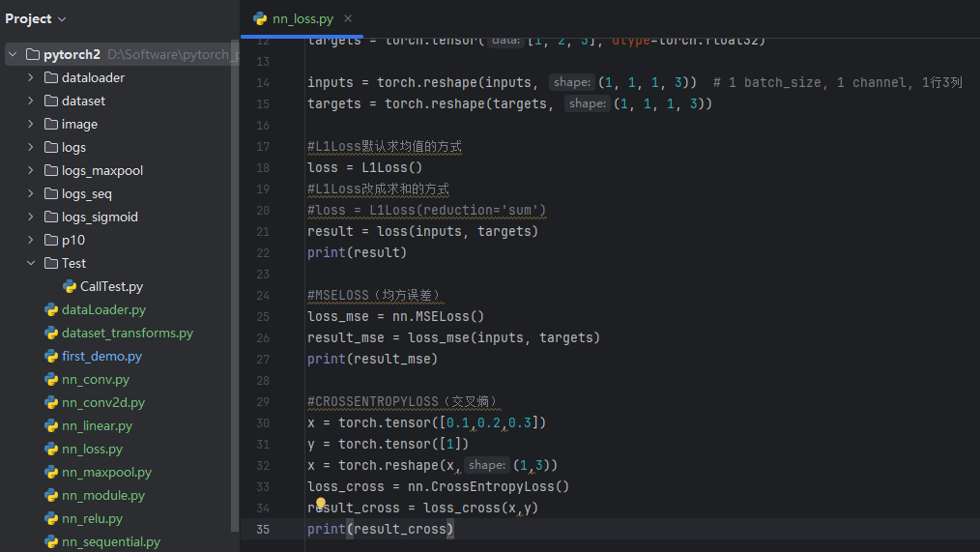The width and height of the screenshot is (980, 552).
Task: Expand the logs_seq folder chevron
Action: 31,193
